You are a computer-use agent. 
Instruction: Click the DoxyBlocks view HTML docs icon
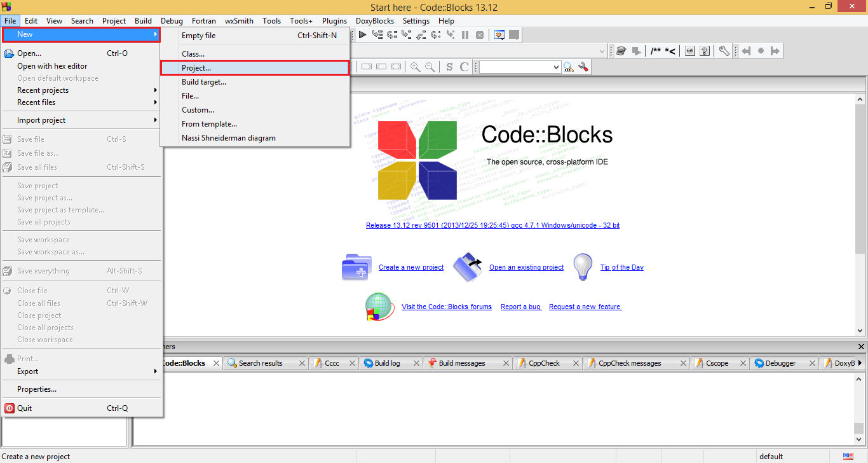690,51
